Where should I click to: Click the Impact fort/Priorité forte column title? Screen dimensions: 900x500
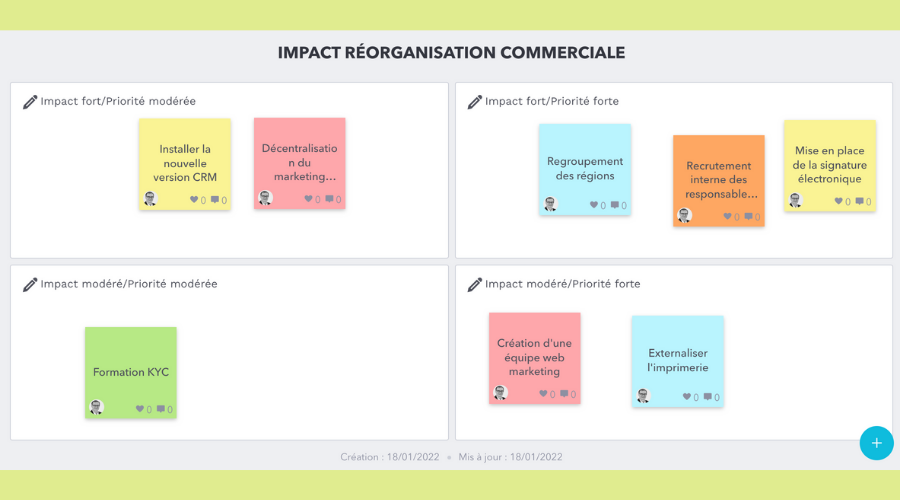tap(552, 102)
